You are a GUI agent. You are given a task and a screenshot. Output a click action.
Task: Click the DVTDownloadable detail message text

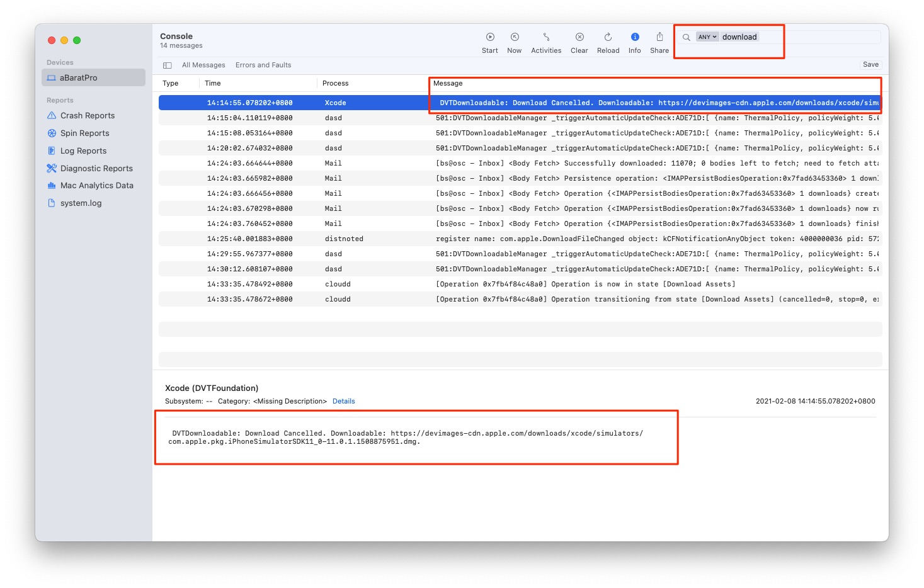[x=406, y=438]
